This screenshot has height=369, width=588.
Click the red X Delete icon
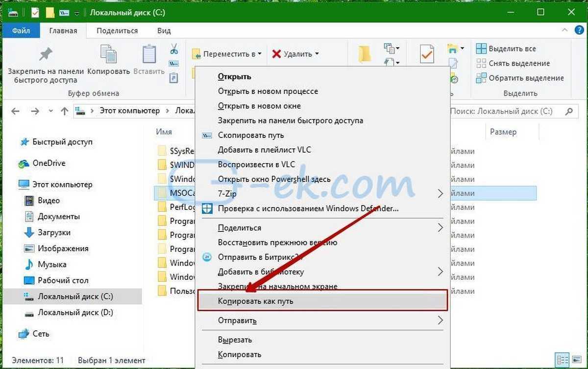276,54
